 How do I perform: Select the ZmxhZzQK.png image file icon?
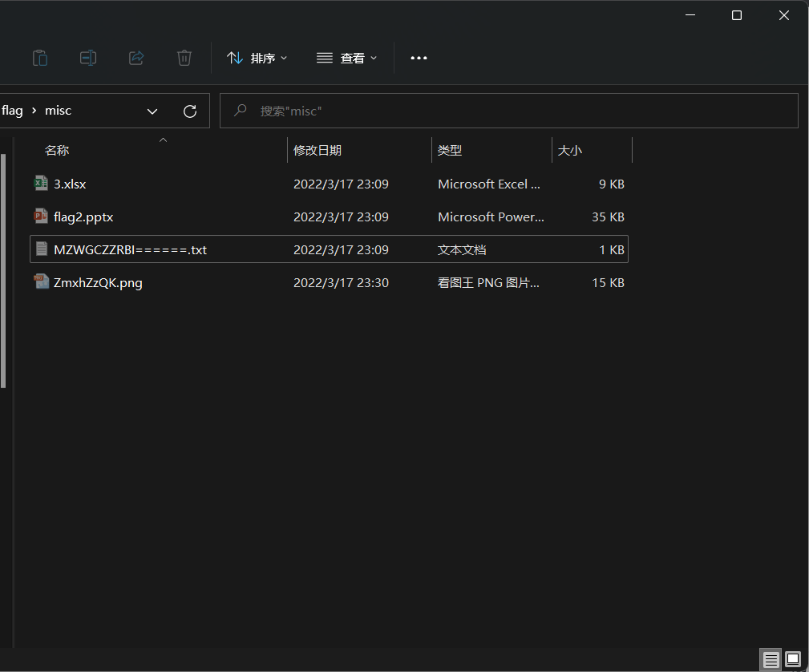(x=41, y=282)
